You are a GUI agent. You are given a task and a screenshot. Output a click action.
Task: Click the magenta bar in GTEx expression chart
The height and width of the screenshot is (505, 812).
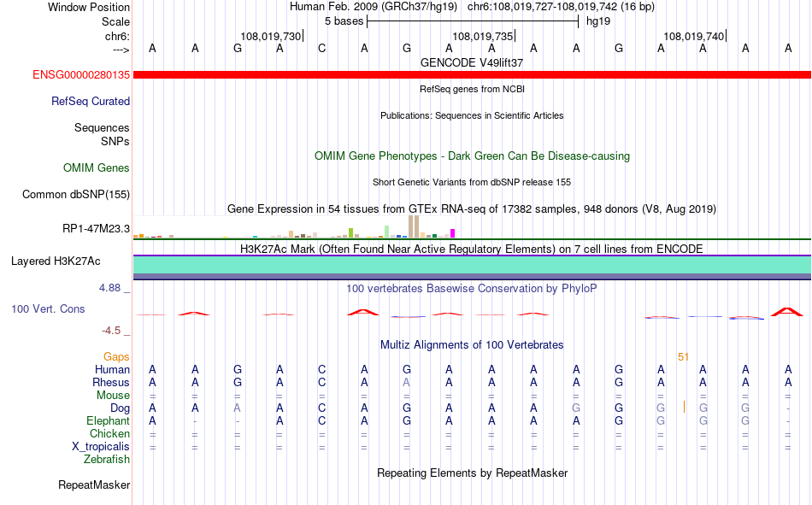(x=453, y=233)
